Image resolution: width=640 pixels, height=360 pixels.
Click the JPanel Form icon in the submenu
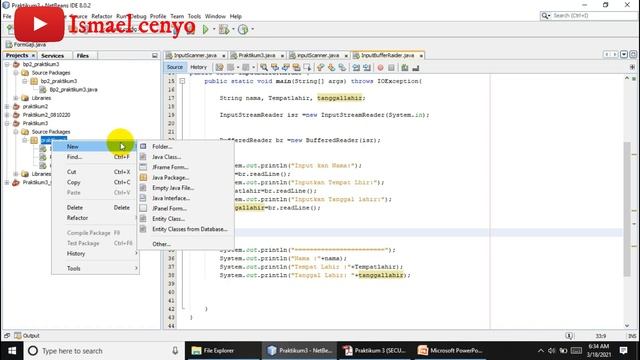[143, 208]
